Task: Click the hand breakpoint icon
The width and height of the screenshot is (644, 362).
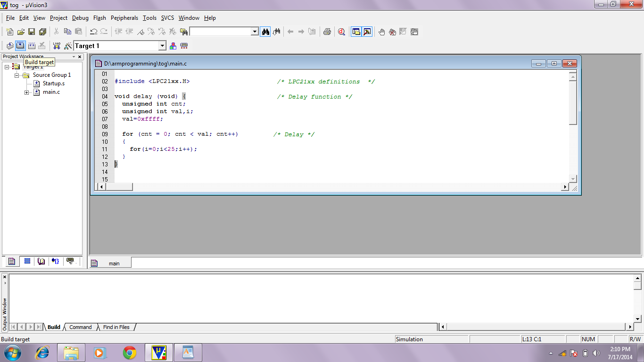Action: (381, 32)
